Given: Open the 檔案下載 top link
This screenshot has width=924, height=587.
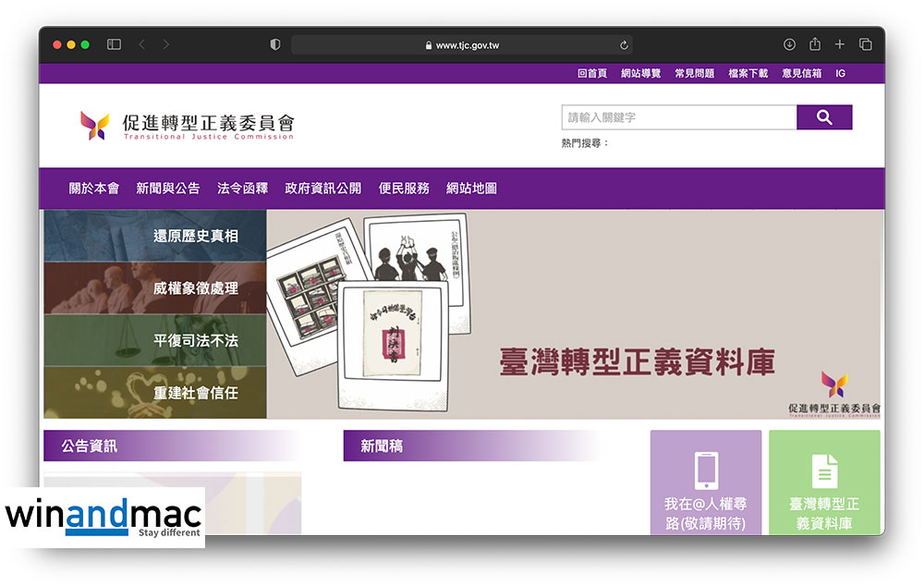Looking at the screenshot, I should [x=748, y=73].
